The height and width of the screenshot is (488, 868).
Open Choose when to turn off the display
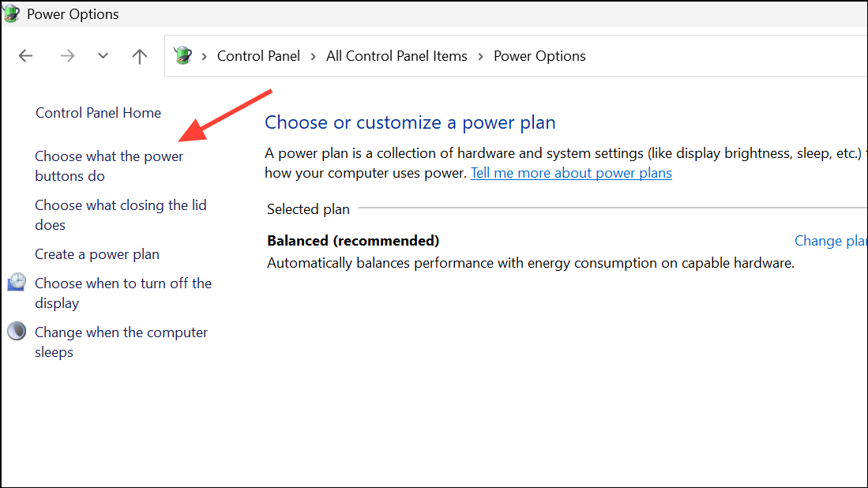click(x=123, y=292)
